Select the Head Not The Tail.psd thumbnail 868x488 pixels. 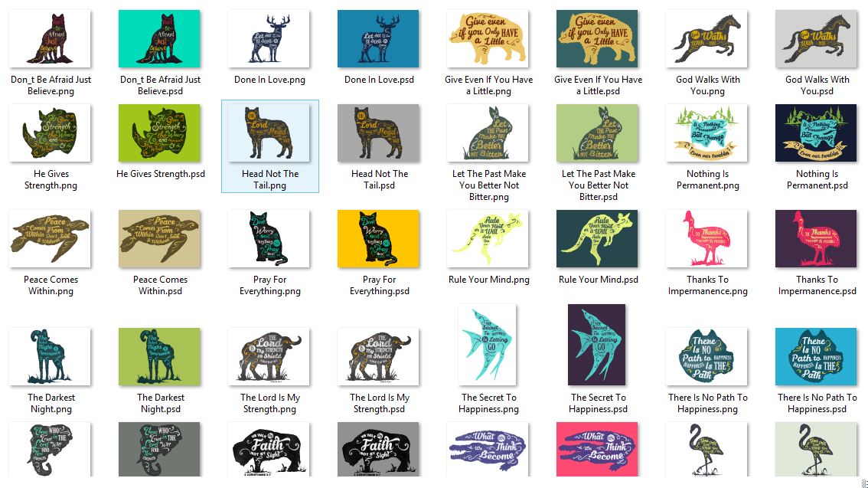(379, 133)
